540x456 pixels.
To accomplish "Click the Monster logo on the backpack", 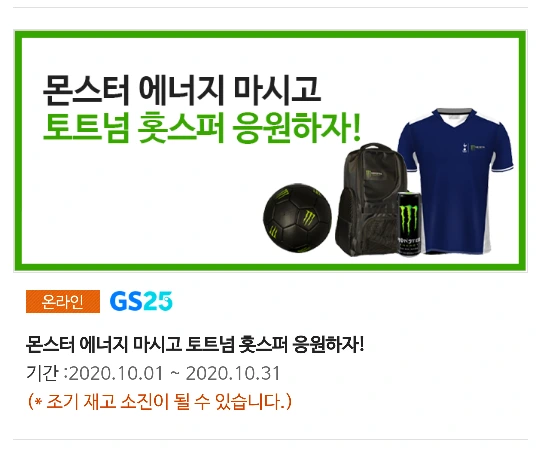I will click(374, 174).
